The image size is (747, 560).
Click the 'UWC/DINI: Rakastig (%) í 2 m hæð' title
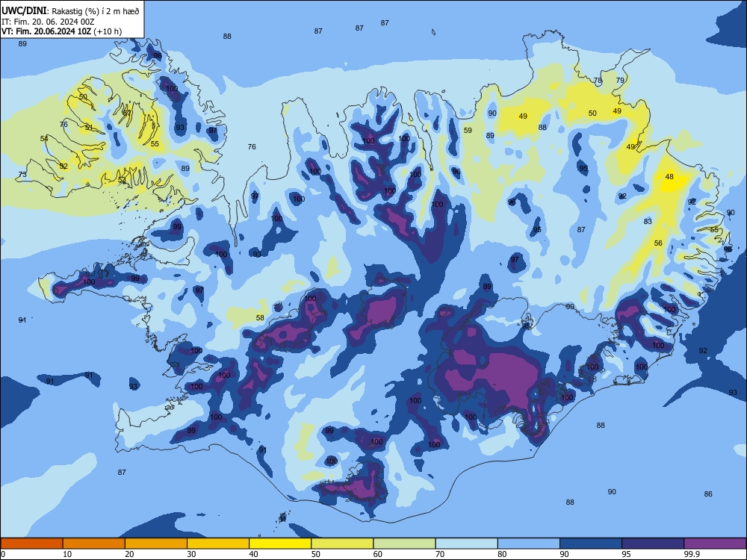point(70,11)
